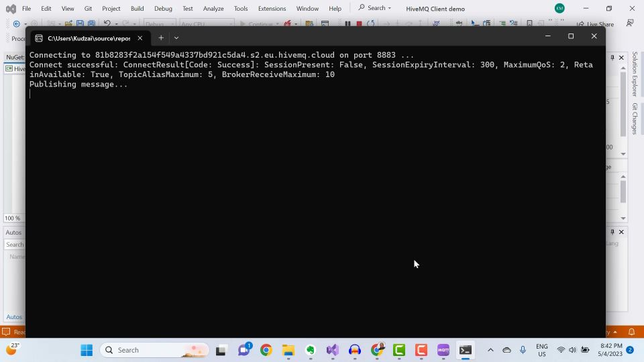The width and height of the screenshot is (644, 362).
Task: Click the Save All toolbar icon
Action: [92, 24]
